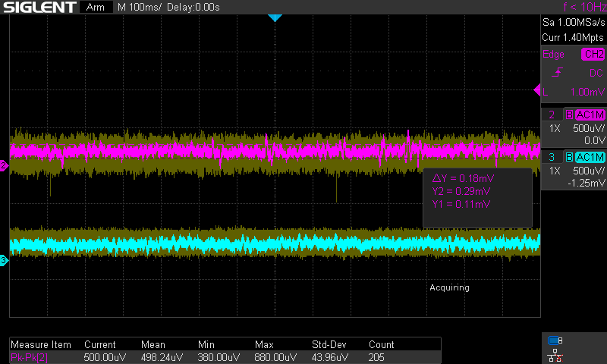Open the Edge trigger type selector
Image resolution: width=607 pixels, height=364 pixels.
click(x=552, y=55)
